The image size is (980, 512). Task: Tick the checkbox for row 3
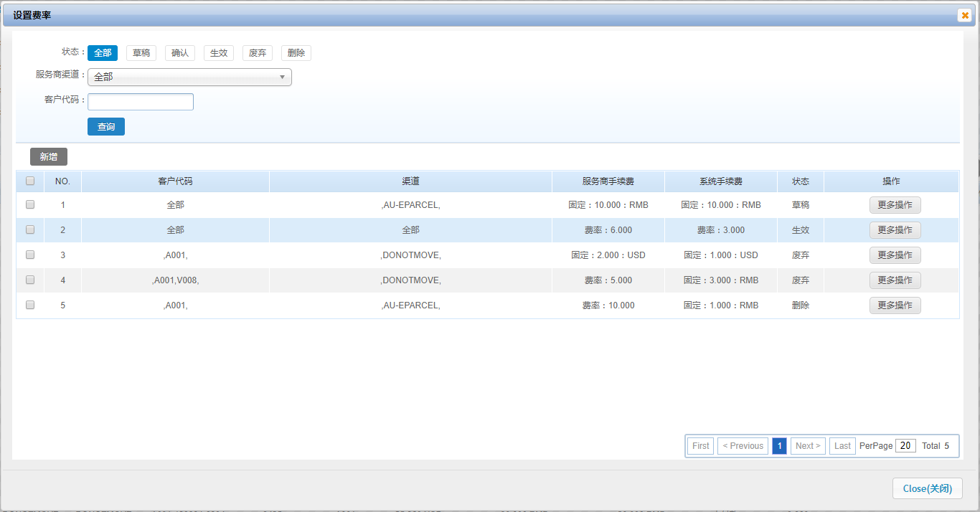pyautogui.click(x=30, y=255)
